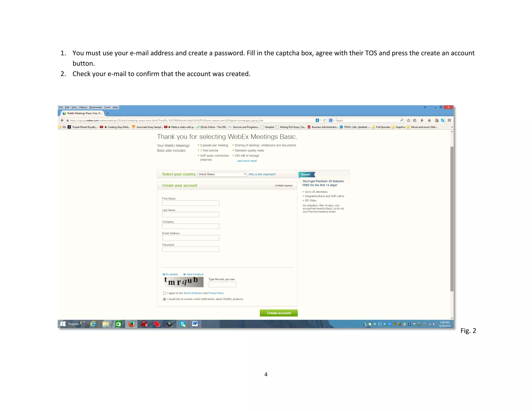Switch to Firefox in the taskbar
The height and width of the screenshot is (411, 532).
[131, 324]
